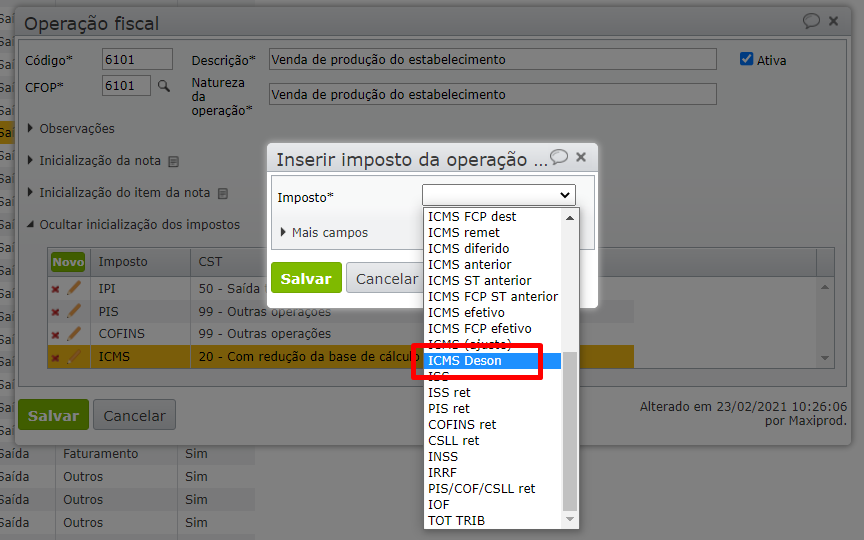Click dropdown list scrollbar up arrow

click(570, 218)
